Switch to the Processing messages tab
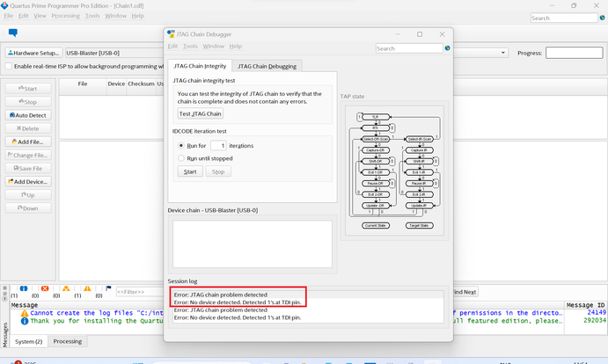Screen dimensions: 608x364 68,341
